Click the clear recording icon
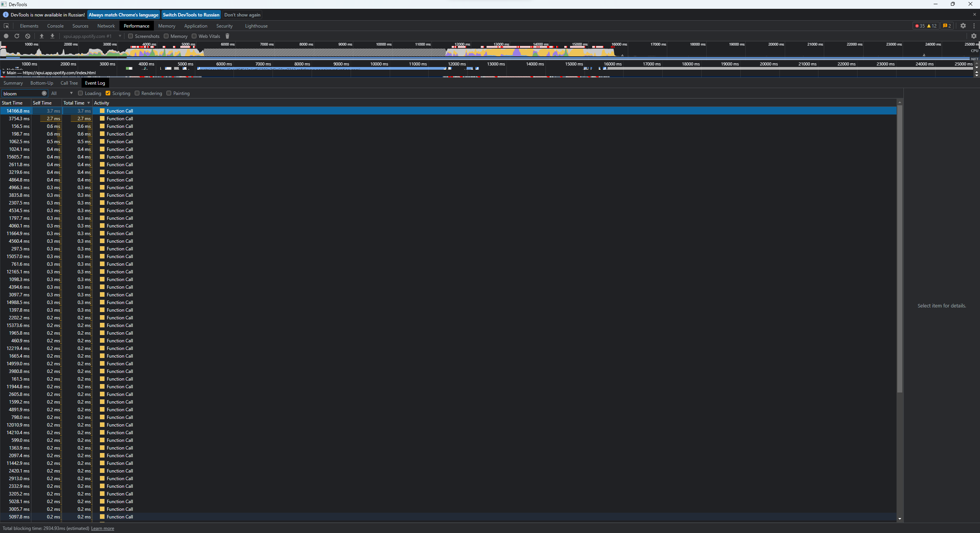This screenshot has height=533, width=980. [28, 36]
